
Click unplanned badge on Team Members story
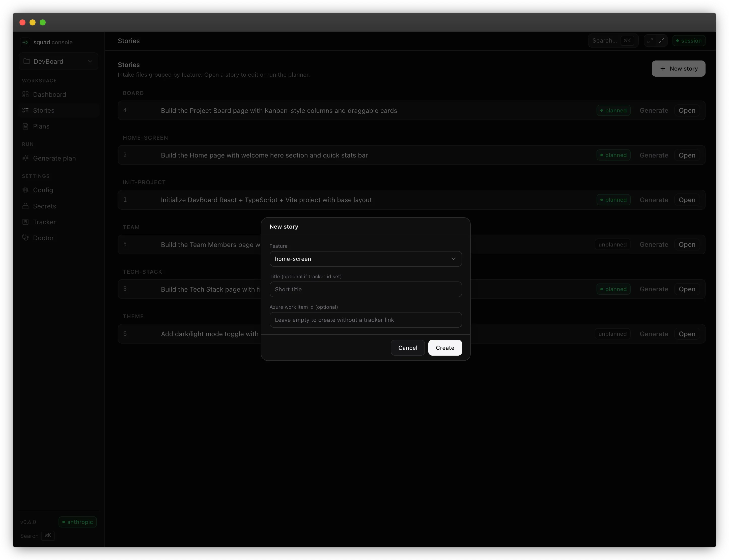tap(612, 244)
